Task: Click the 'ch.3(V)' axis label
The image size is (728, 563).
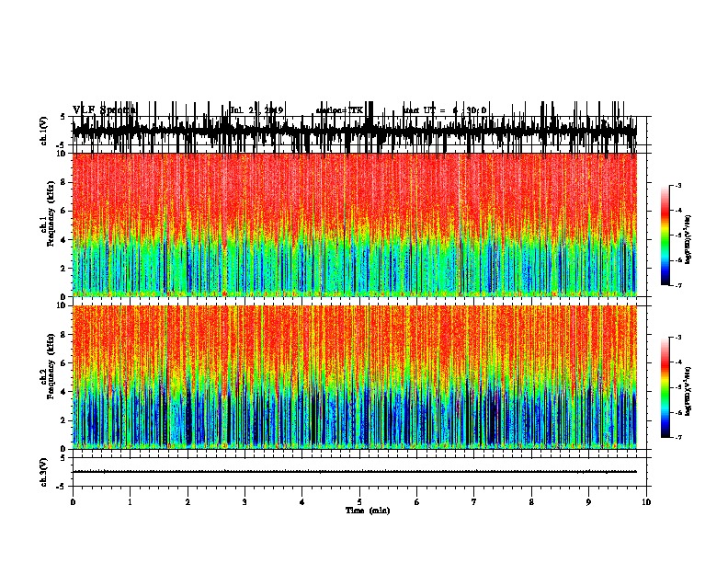Action: (x=44, y=472)
